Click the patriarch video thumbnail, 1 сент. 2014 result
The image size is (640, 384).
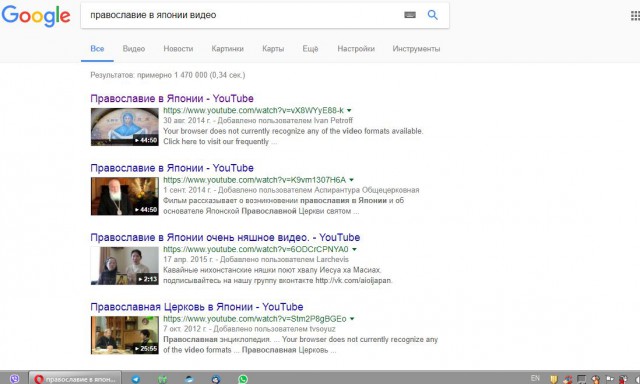124,196
